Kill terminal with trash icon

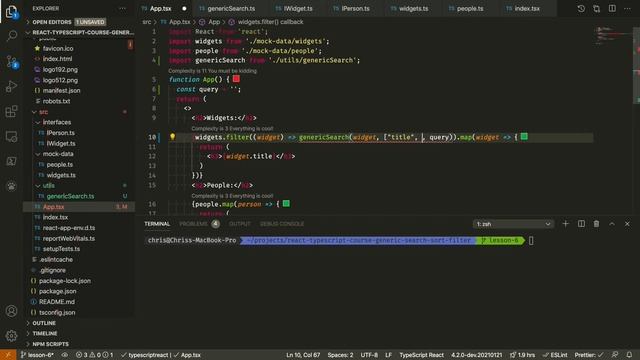[x=596, y=224]
